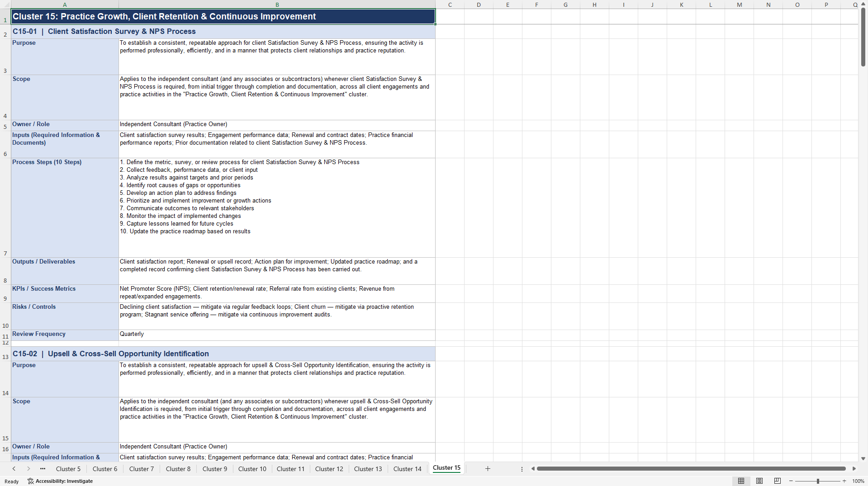The image size is (868, 486).
Task: Select column B header
Action: pos(277,5)
